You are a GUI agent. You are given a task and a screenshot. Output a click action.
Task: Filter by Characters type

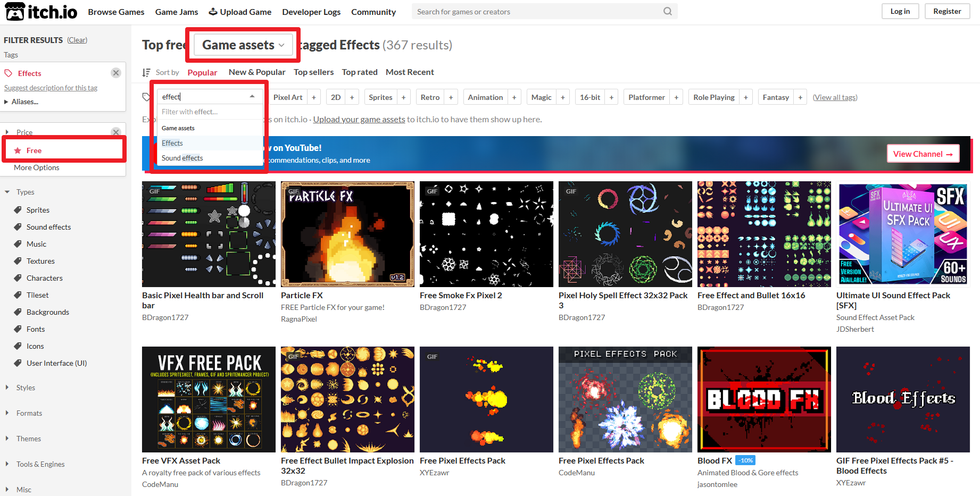pos(45,278)
